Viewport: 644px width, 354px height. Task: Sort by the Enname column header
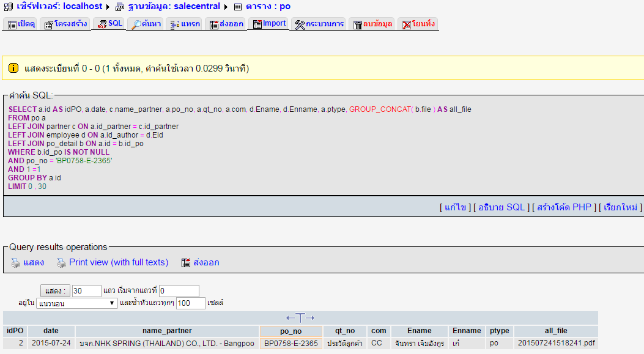coord(467,331)
